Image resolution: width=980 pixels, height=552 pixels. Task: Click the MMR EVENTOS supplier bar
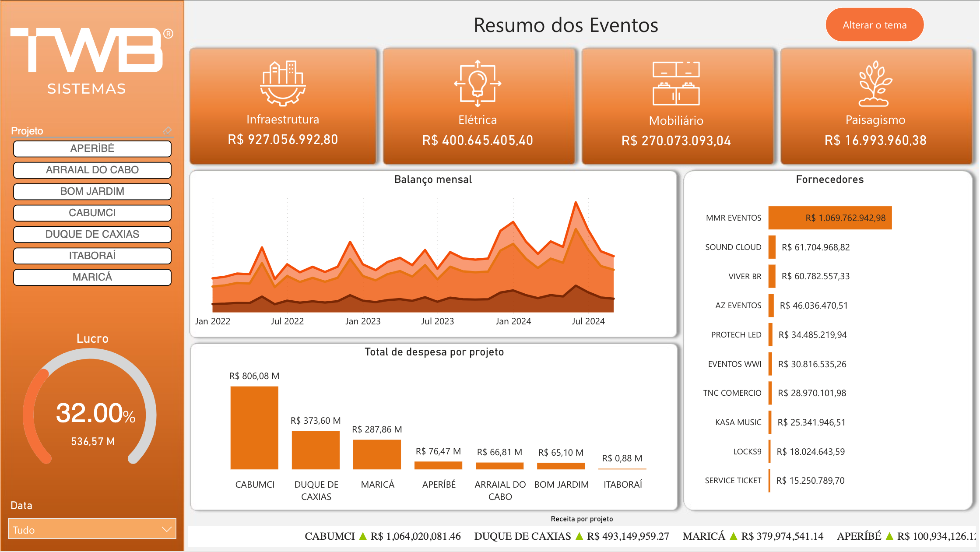tap(829, 218)
